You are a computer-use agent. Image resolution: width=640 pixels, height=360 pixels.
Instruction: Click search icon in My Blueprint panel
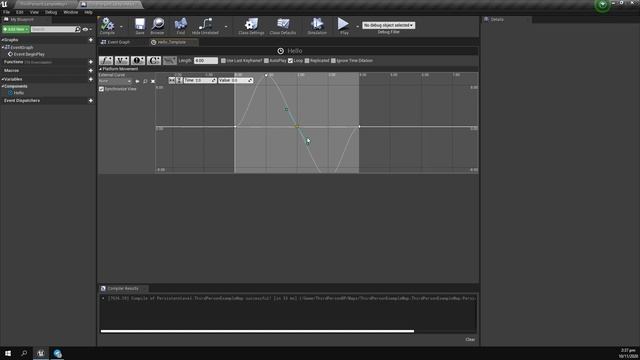[78, 29]
